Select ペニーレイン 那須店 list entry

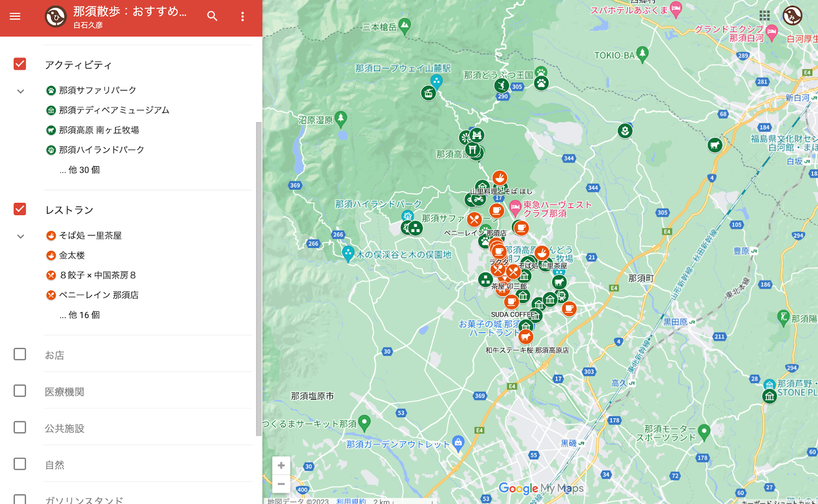[99, 295]
